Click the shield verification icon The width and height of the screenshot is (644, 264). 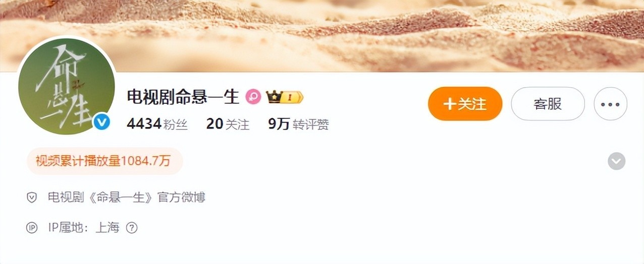(x=32, y=197)
